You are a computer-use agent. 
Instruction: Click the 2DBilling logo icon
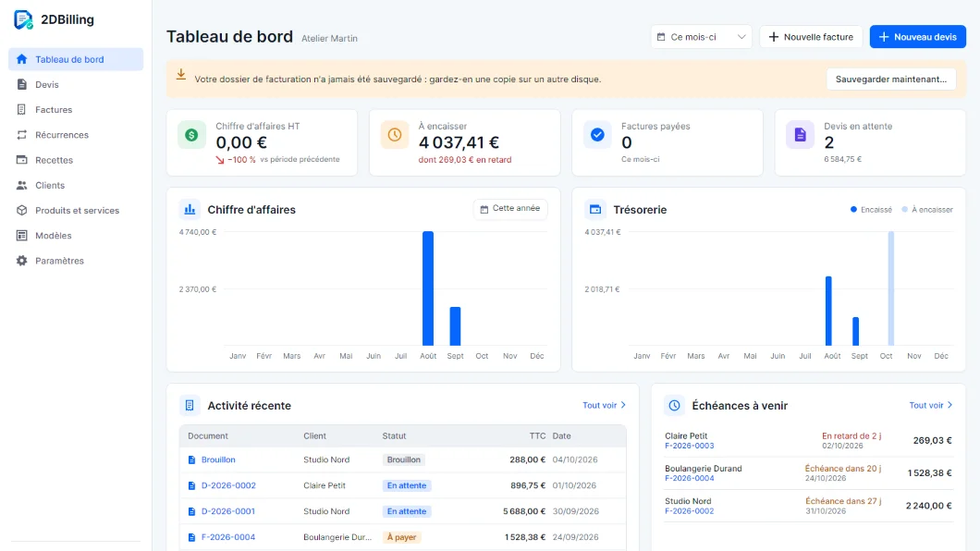[x=23, y=20]
